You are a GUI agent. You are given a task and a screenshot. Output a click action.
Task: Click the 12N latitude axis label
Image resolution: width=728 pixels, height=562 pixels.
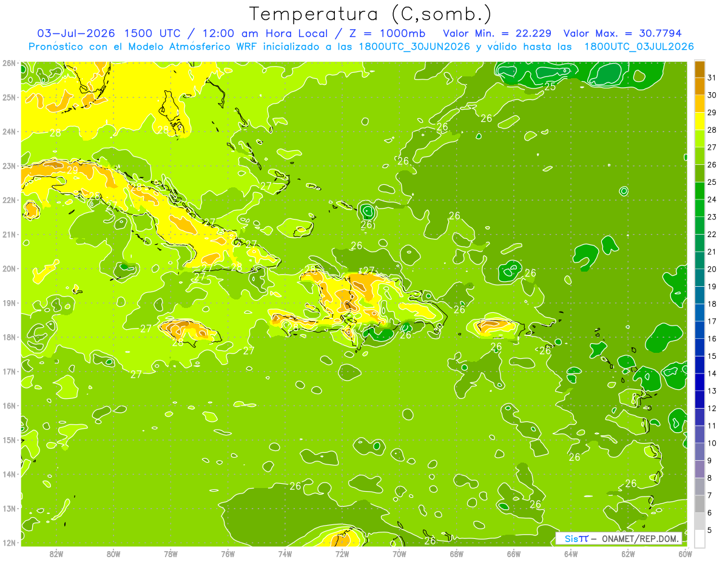click(x=9, y=543)
